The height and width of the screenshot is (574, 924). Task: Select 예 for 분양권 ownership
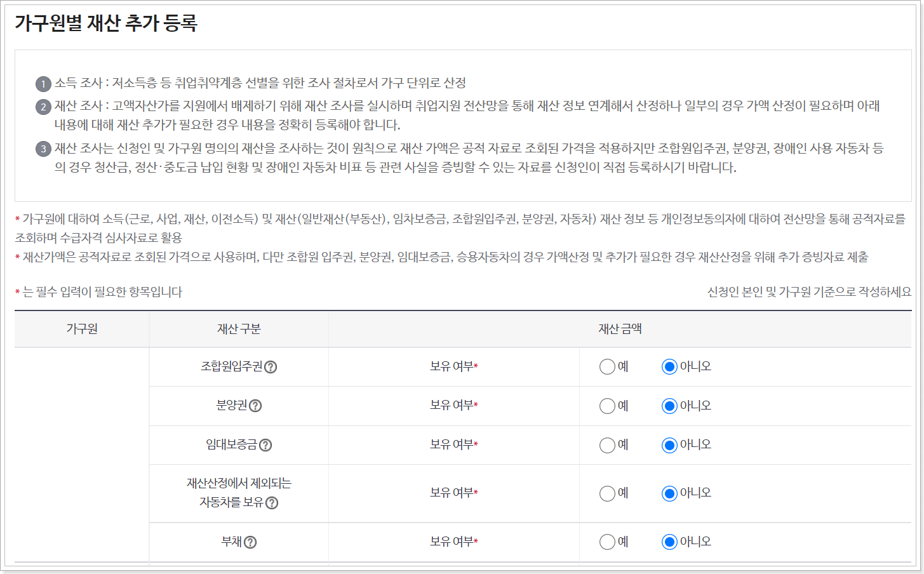tap(607, 406)
